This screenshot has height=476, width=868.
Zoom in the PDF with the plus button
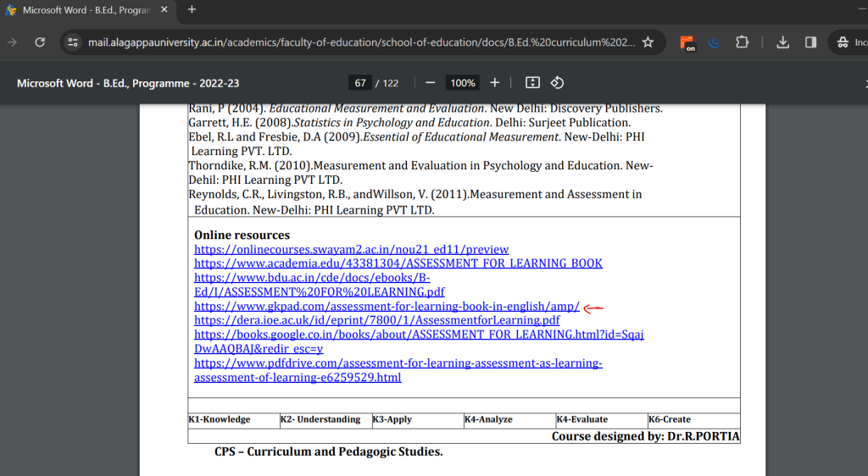coord(494,83)
